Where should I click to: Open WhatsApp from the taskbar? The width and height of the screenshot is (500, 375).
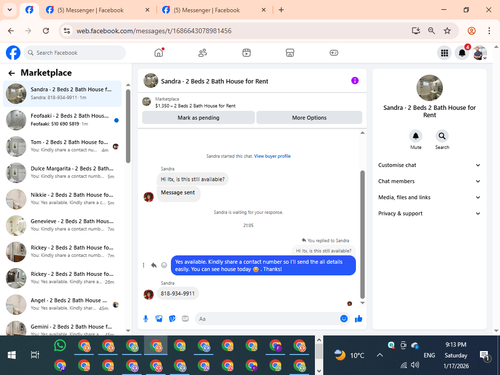pos(60,346)
